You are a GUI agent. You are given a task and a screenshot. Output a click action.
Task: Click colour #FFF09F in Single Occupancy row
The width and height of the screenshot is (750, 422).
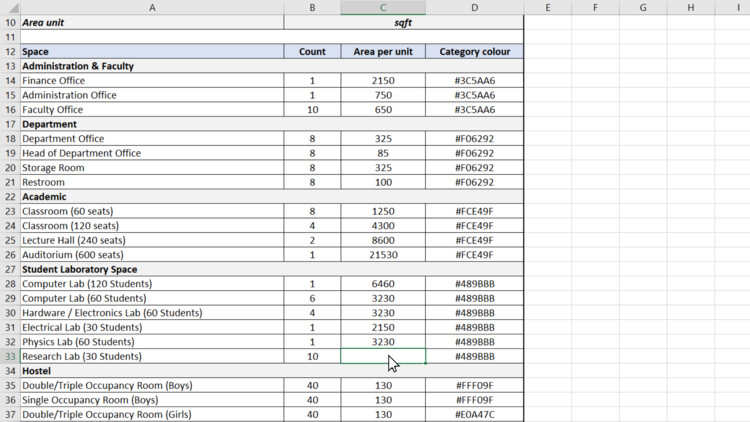pyautogui.click(x=474, y=400)
